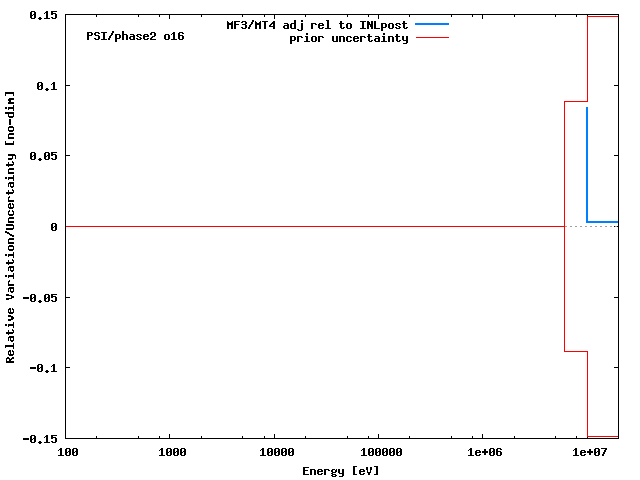Select the 'prior uncertainty' legend label
The width and height of the screenshot is (640, 480).
[x=349, y=38]
